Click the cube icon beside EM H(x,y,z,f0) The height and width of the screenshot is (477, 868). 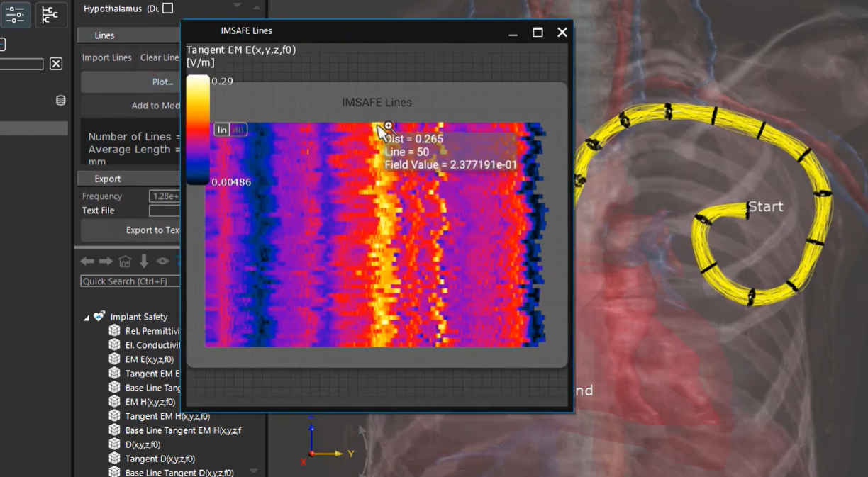[x=114, y=402]
